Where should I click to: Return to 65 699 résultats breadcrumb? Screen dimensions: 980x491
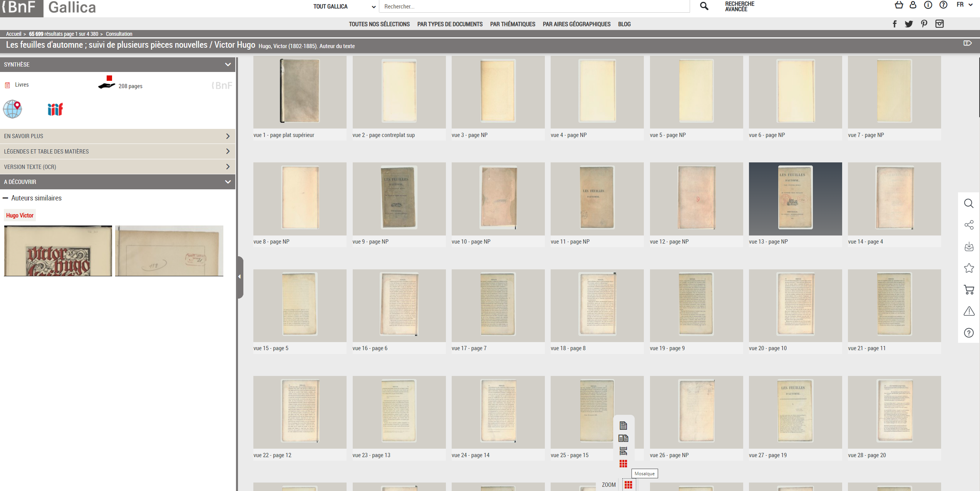(64, 34)
